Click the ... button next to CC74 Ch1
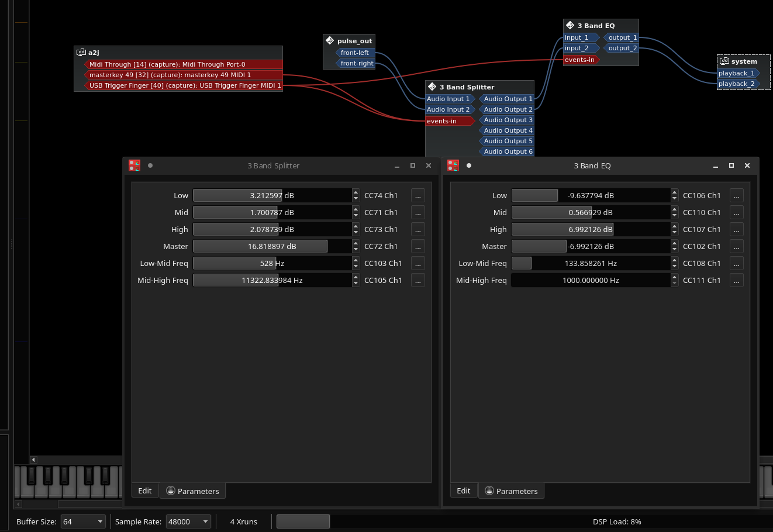 (417, 195)
